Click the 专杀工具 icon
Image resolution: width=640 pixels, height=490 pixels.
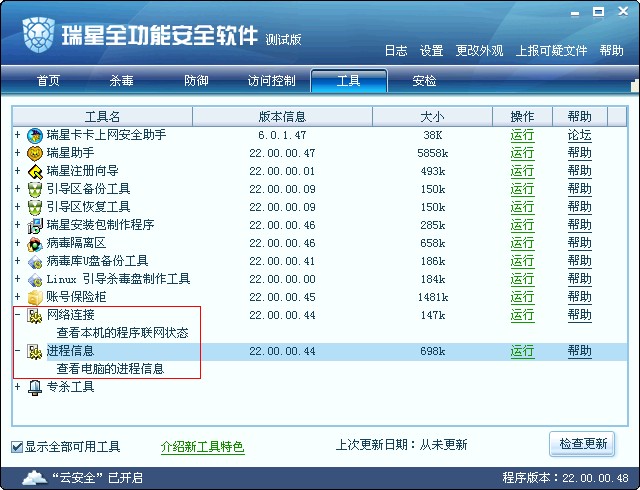point(35,387)
